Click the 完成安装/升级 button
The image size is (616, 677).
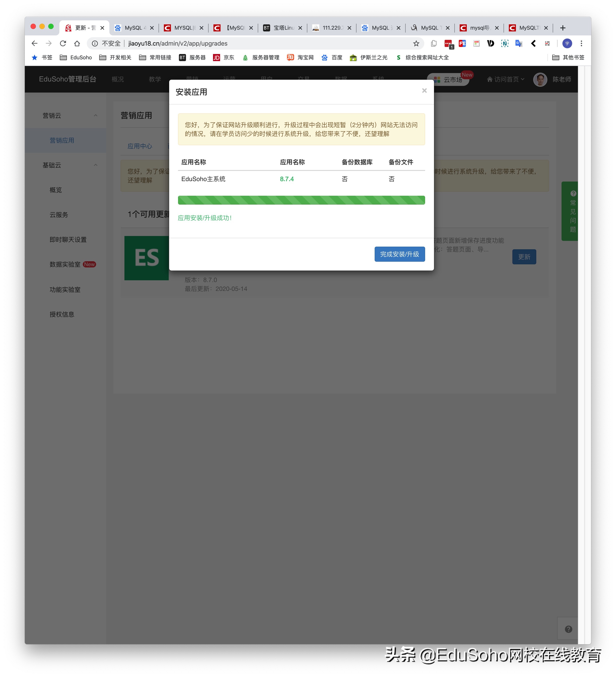(x=399, y=254)
